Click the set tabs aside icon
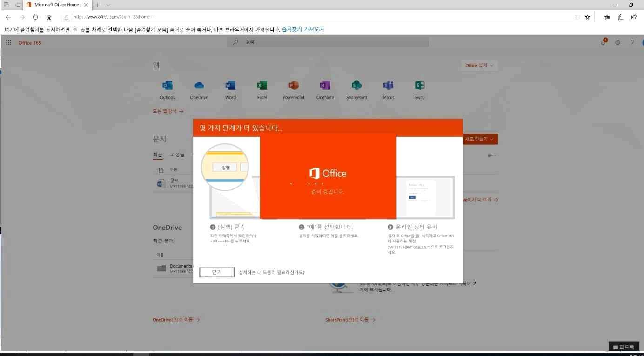 pos(18,5)
